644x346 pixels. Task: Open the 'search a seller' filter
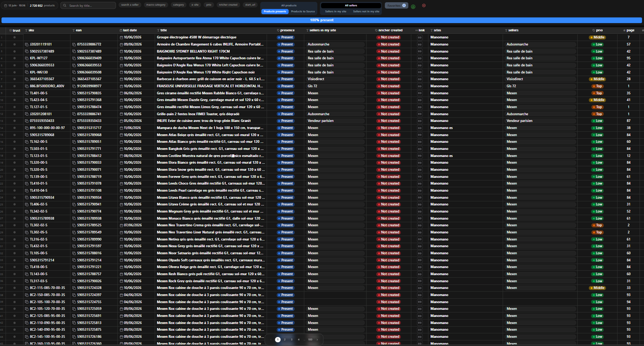pyautogui.click(x=130, y=5)
